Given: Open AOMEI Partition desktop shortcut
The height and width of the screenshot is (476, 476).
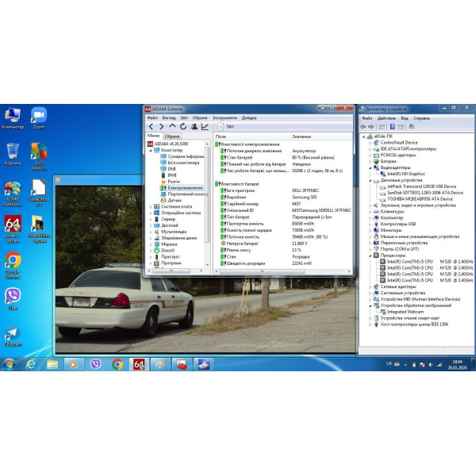Looking at the screenshot, I should (13, 194).
